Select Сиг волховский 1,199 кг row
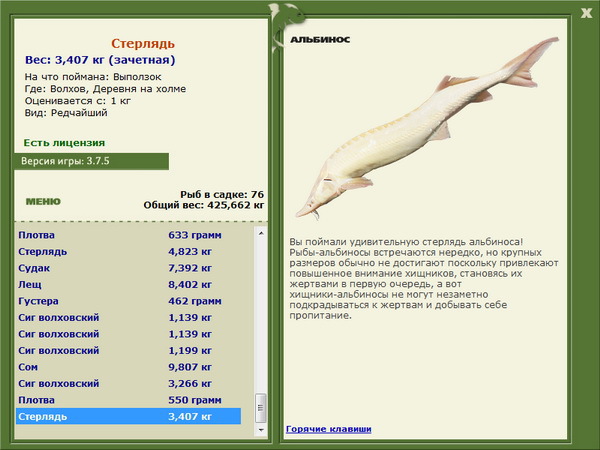The height and width of the screenshot is (450, 600). click(129, 351)
